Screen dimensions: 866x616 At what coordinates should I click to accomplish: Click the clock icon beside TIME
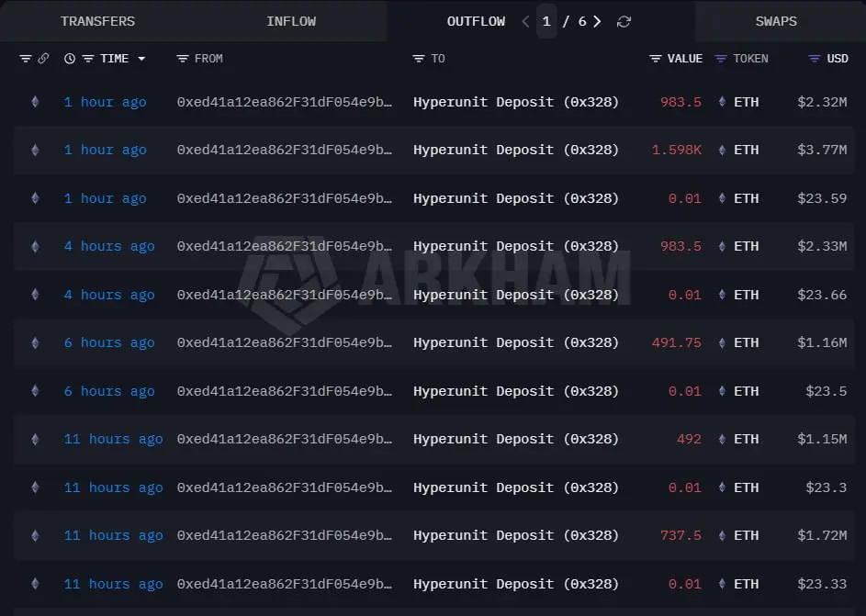pyautogui.click(x=70, y=59)
